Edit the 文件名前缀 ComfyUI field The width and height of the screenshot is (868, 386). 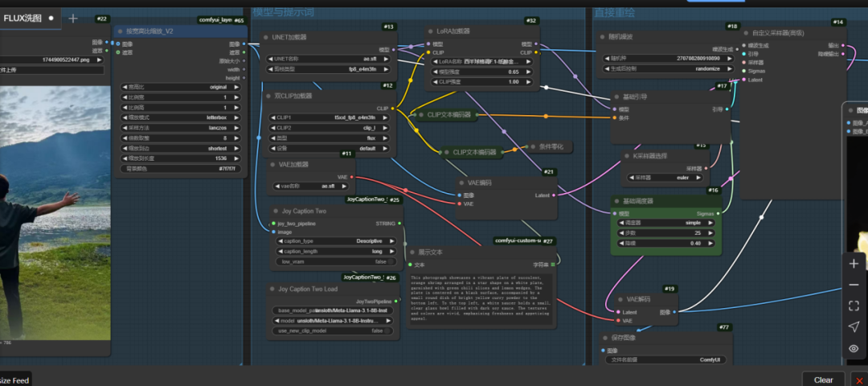coord(665,359)
